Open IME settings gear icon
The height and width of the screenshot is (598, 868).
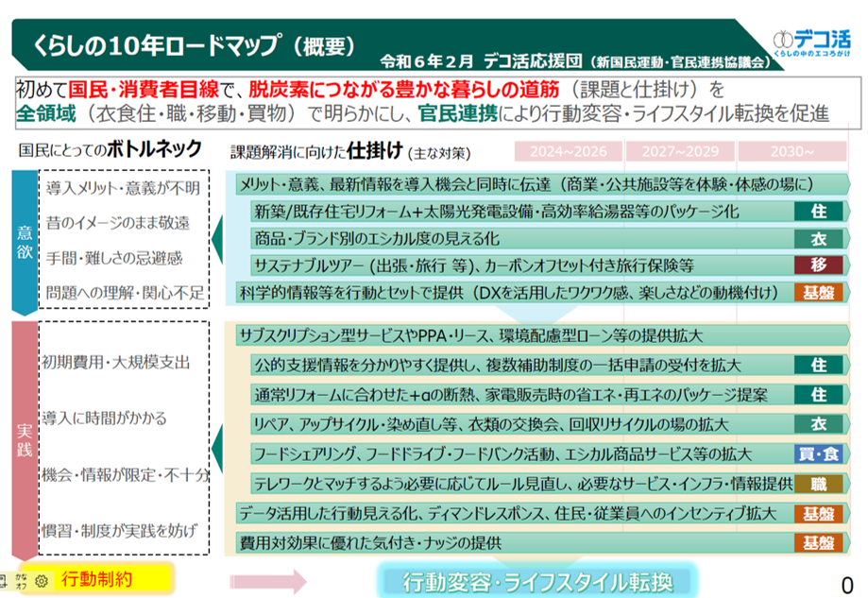[x=41, y=580]
